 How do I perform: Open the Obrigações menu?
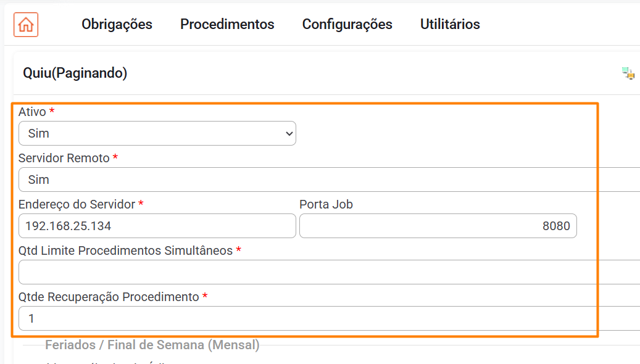(x=117, y=24)
